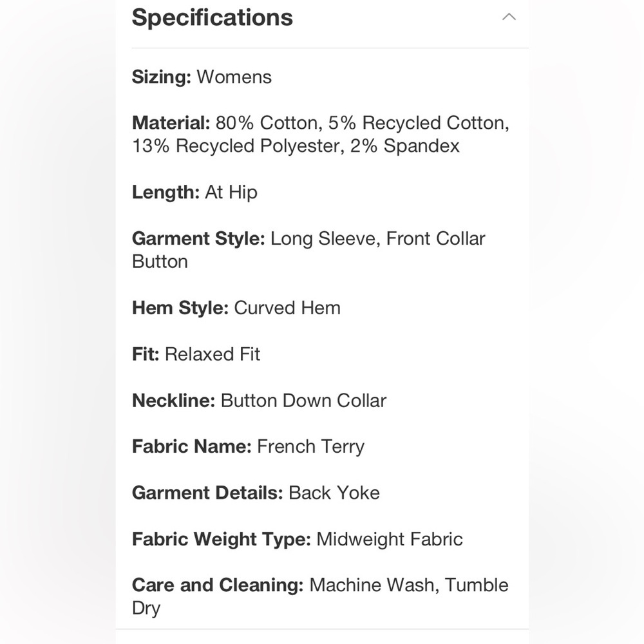Select the Length: At Hip line
The height and width of the screenshot is (644, 644).
(194, 192)
